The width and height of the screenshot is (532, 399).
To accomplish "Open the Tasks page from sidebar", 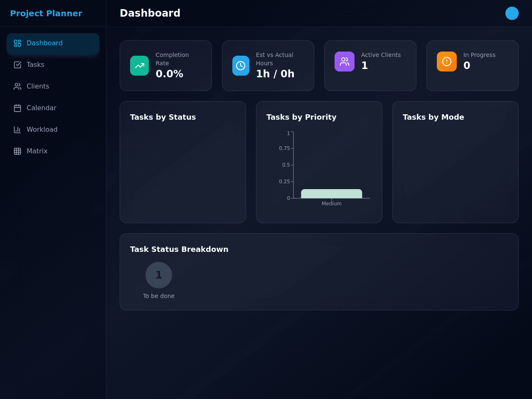I will click(53, 65).
